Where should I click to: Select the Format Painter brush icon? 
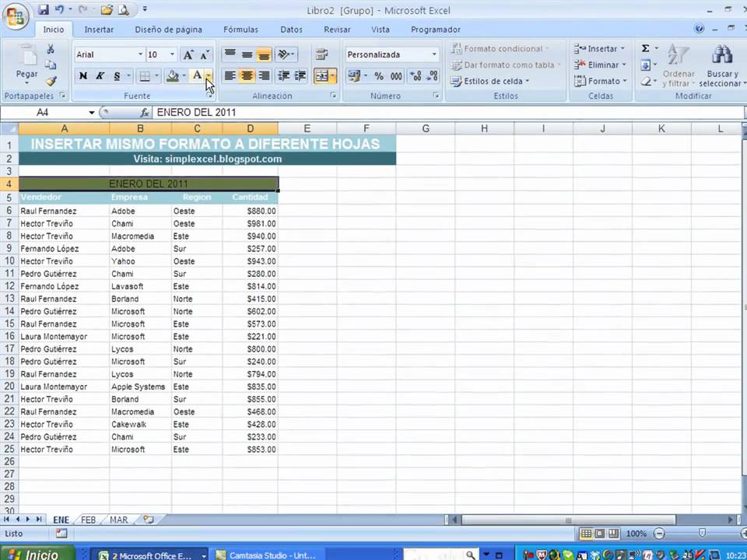pyautogui.click(x=51, y=81)
